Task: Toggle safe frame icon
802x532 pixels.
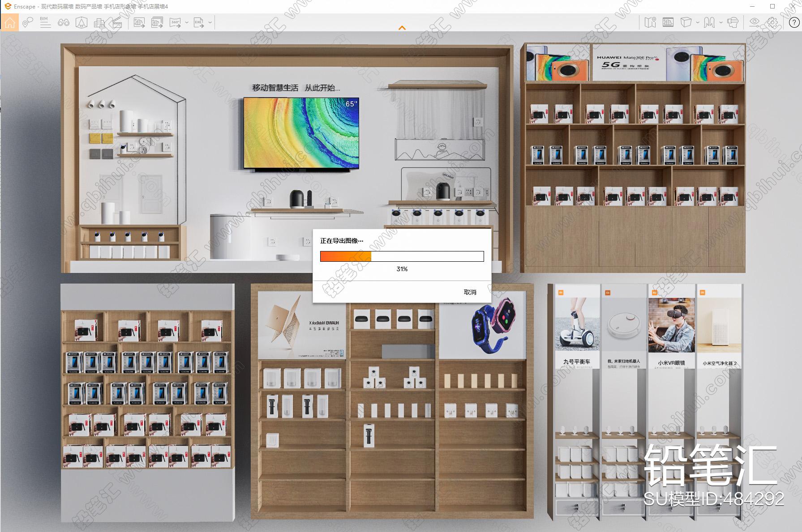Action: (x=668, y=22)
